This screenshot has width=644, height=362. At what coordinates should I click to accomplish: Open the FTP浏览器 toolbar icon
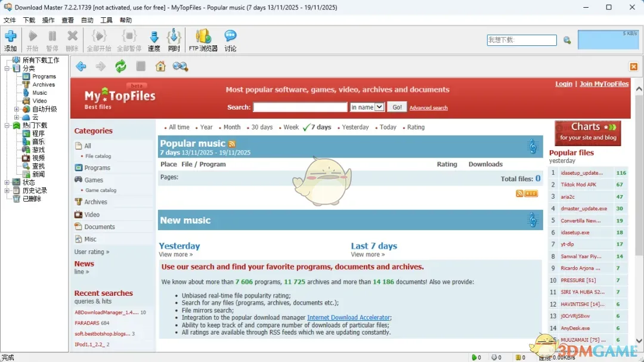[x=203, y=39]
